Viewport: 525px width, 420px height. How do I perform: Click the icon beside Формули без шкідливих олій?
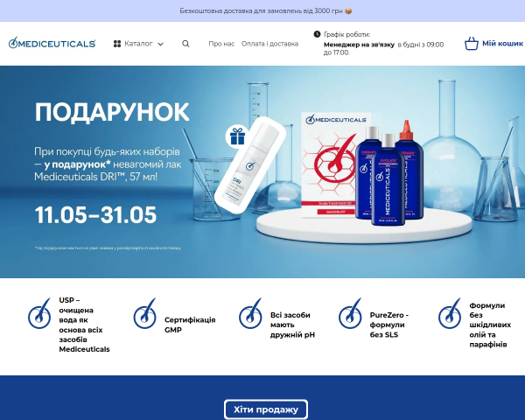[x=450, y=313]
